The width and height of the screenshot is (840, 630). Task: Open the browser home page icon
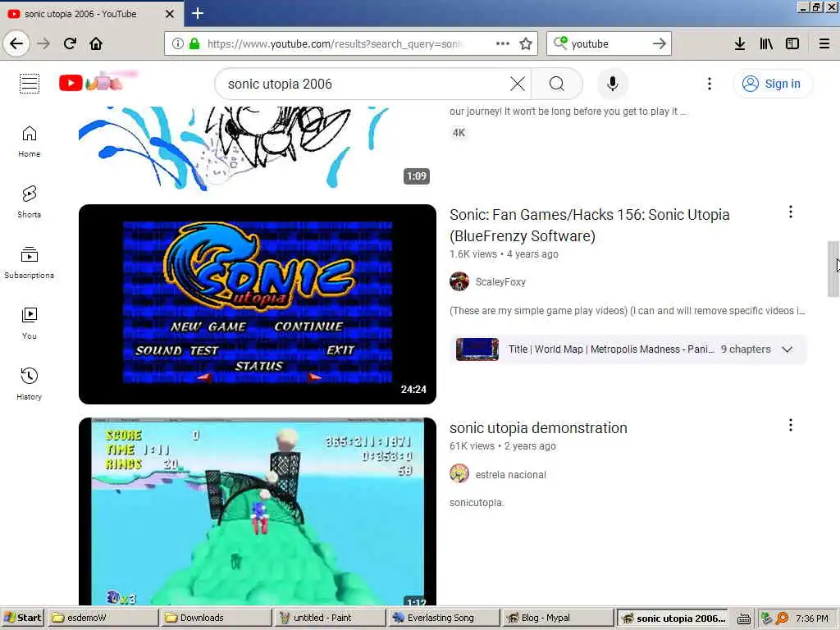pyautogui.click(x=96, y=43)
